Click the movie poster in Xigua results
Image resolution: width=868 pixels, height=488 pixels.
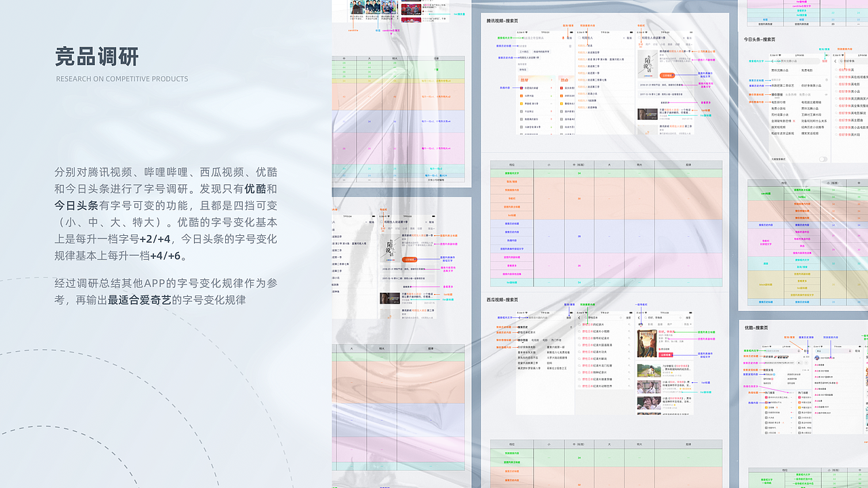pos(647,344)
